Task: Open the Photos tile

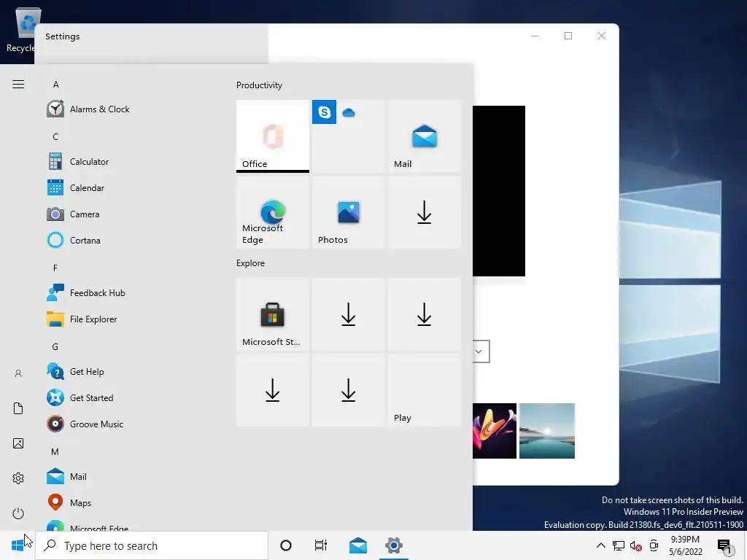Action: (348, 212)
